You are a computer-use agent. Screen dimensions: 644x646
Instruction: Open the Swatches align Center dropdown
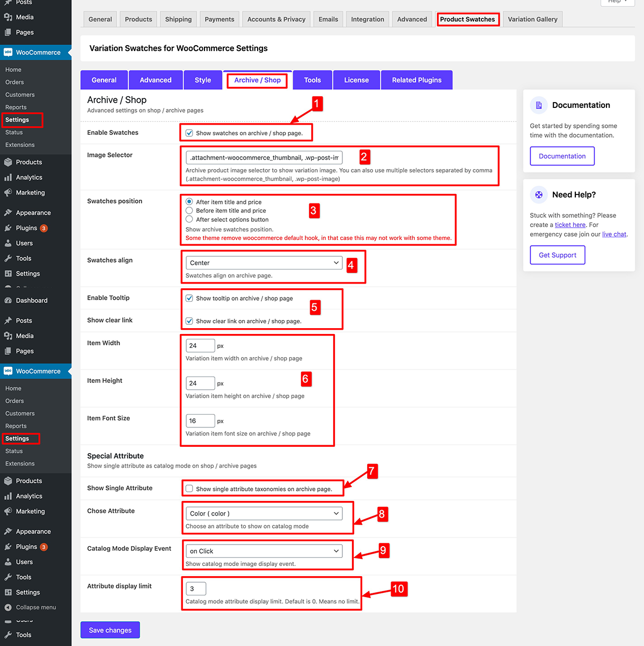[x=264, y=263]
